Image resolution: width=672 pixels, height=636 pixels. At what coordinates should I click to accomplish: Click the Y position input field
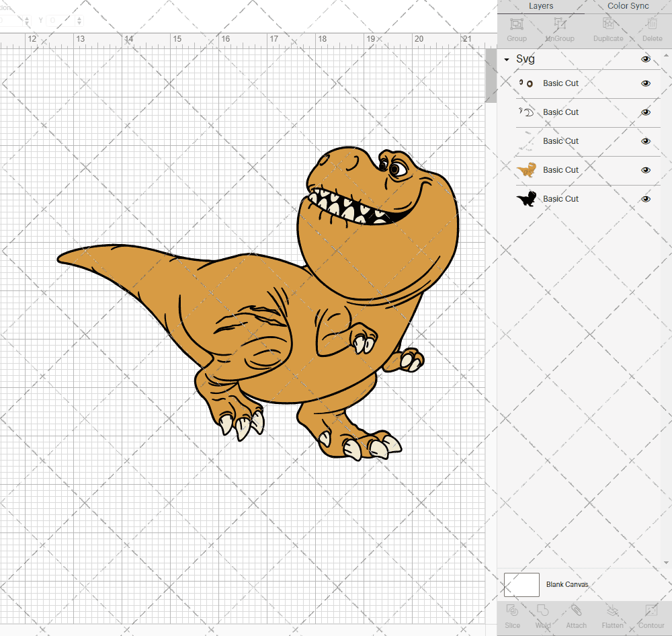61,21
